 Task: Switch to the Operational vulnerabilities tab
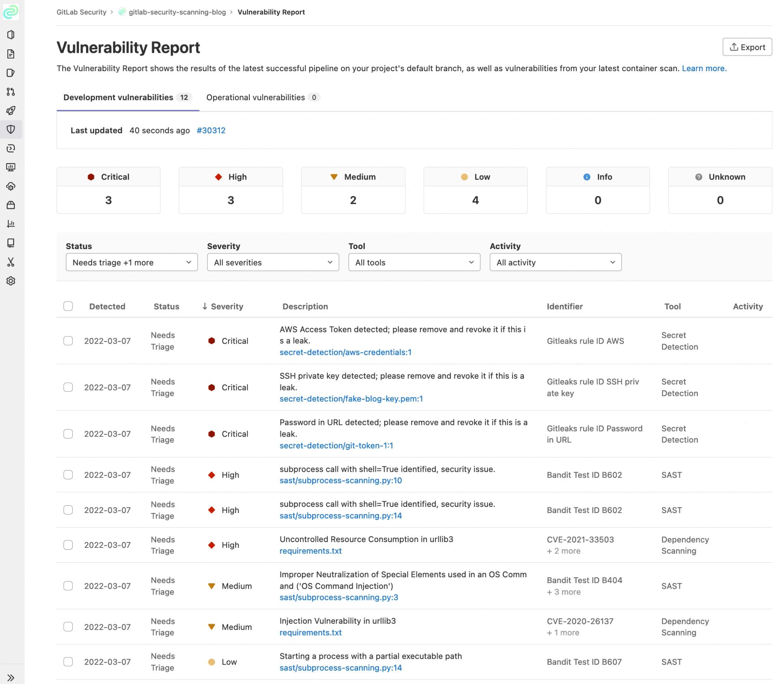263,97
